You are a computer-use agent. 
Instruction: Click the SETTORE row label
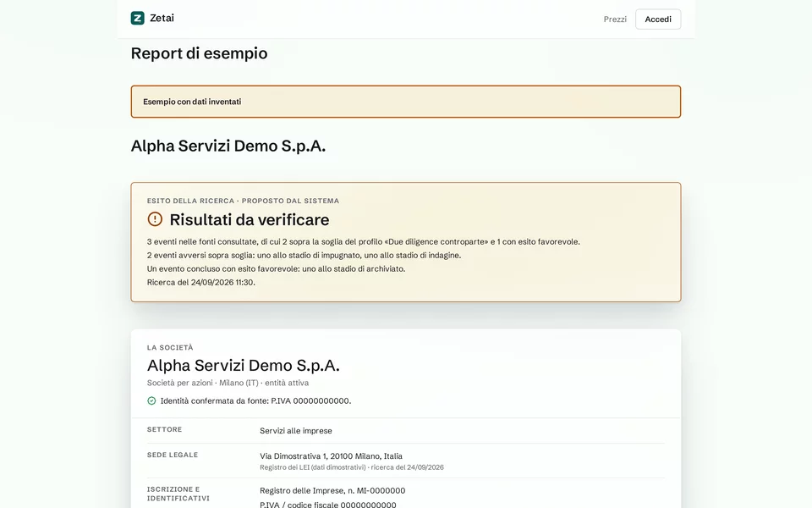coord(164,430)
